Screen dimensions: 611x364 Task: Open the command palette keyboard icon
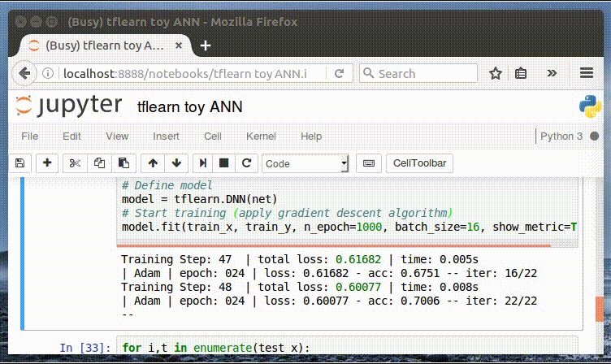click(x=369, y=162)
